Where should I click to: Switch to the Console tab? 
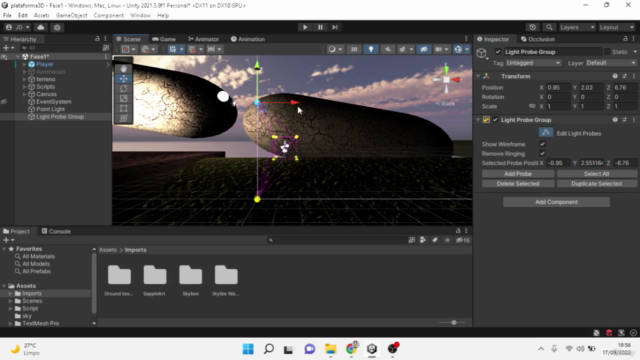point(56,231)
